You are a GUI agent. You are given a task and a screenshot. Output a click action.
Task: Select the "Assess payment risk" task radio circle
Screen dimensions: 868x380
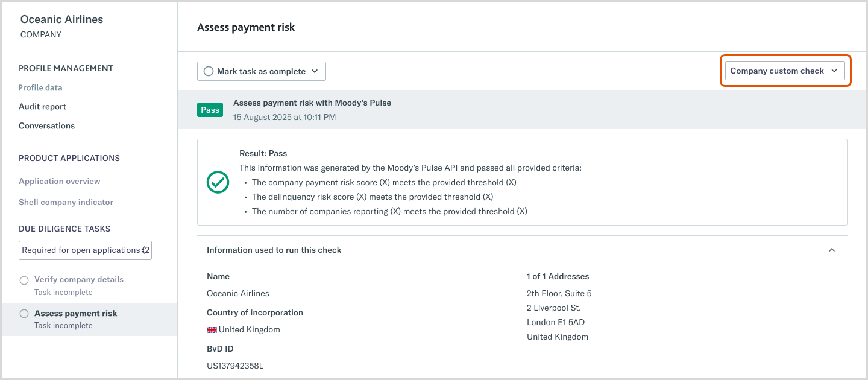pyautogui.click(x=24, y=313)
